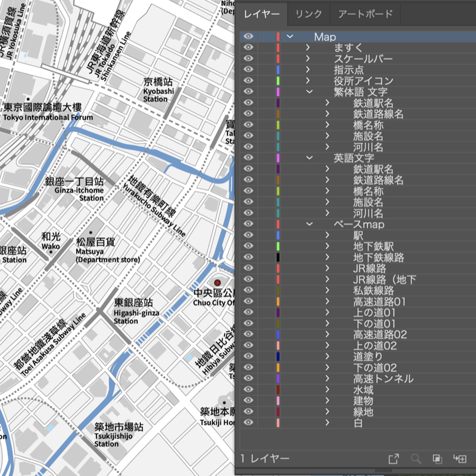Hide the Map layer with its eye icon
The height and width of the screenshot is (476, 476).
[x=248, y=36]
